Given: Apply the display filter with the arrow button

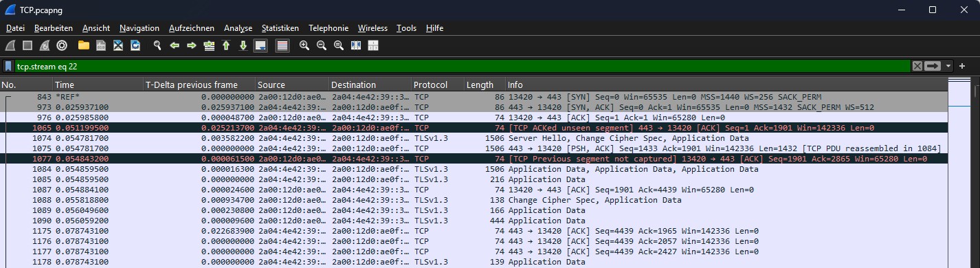Looking at the screenshot, I should point(933,66).
